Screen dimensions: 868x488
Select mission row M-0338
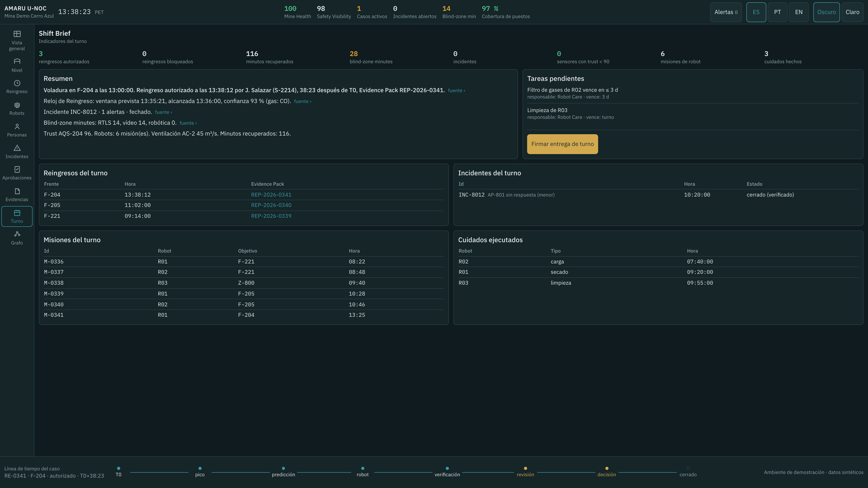coord(244,283)
